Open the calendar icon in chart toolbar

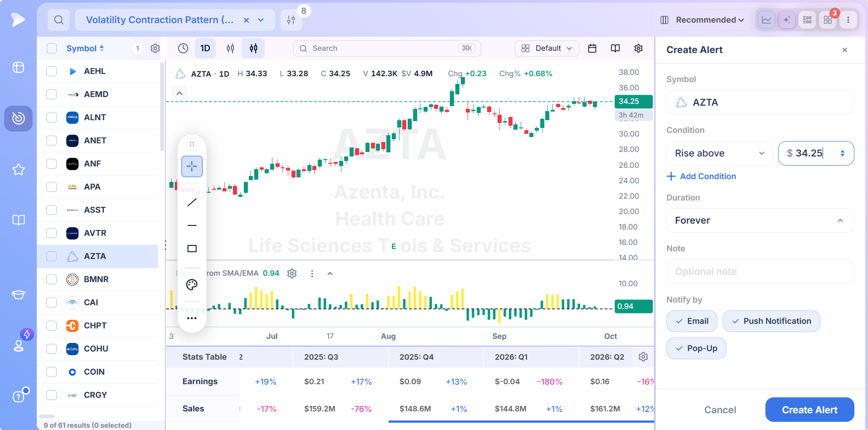pyautogui.click(x=592, y=48)
